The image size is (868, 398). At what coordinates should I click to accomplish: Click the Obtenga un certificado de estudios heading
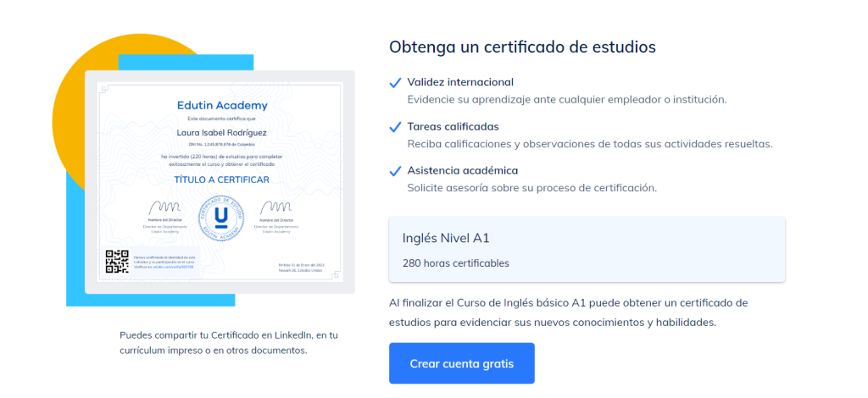[x=522, y=47]
